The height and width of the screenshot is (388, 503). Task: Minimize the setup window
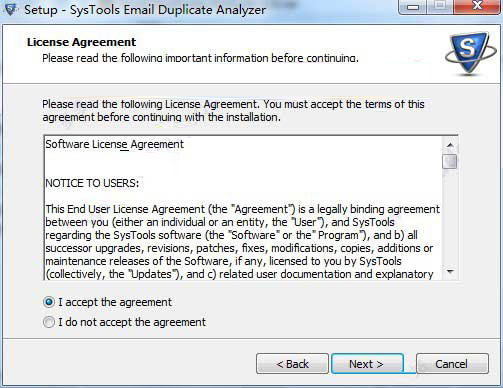click(x=413, y=7)
